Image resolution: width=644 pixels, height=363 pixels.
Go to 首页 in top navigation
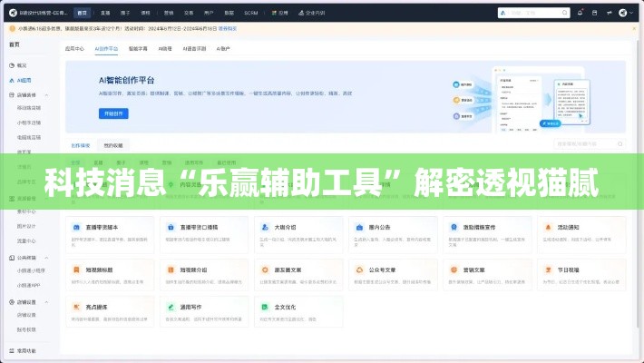pyautogui.click(x=83, y=13)
